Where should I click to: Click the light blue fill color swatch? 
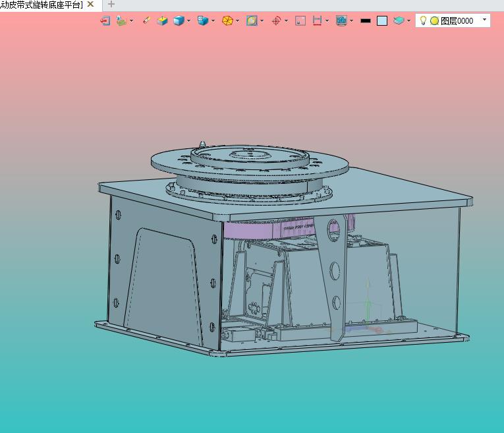382,21
